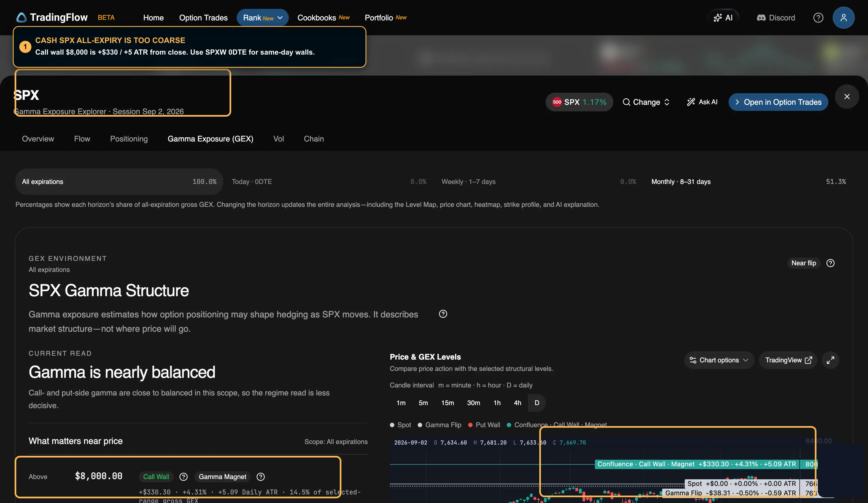Viewport: 868px width, 503px height.
Task: Expand the Rank menu dropdown
Action: 262,18
